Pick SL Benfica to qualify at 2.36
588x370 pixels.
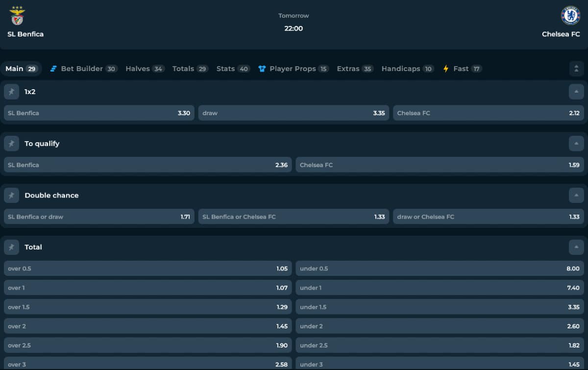[x=148, y=165]
